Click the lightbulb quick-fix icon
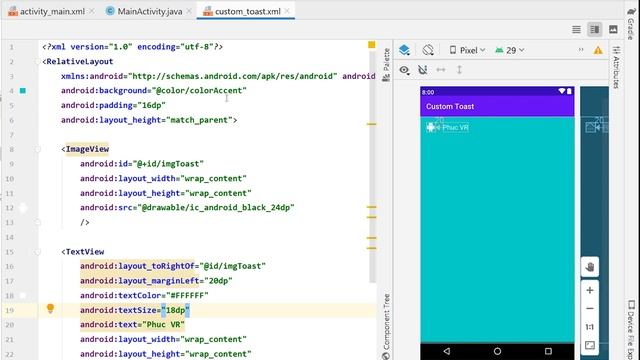 point(50,308)
